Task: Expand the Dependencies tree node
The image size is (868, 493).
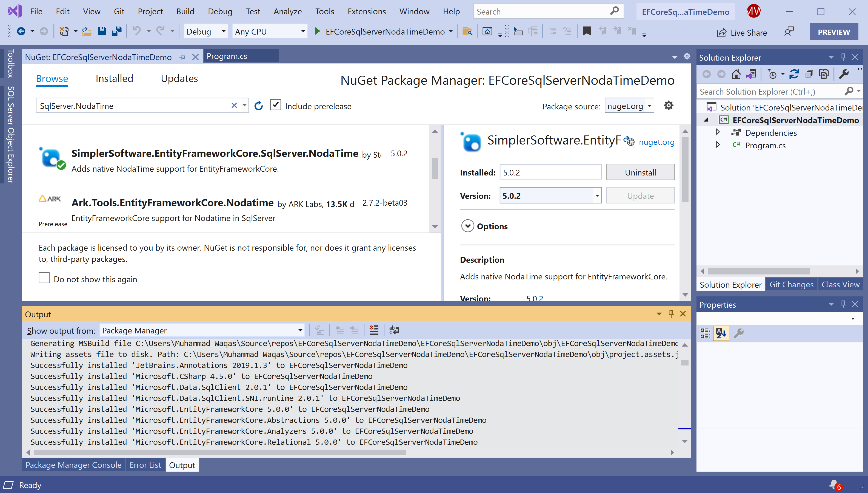Action: (718, 132)
